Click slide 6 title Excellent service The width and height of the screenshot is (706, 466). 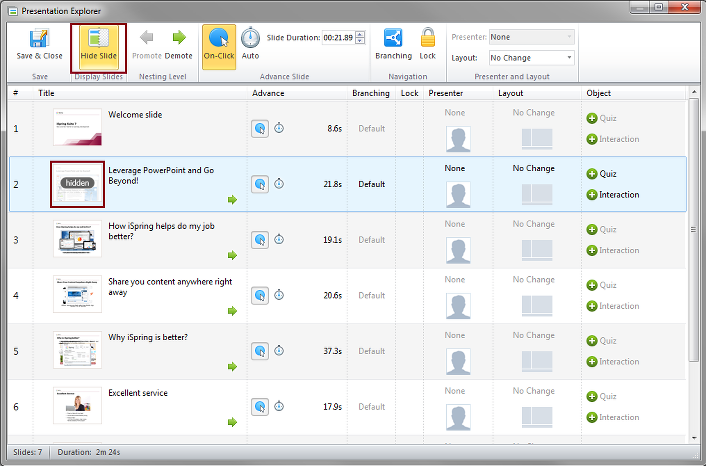click(x=138, y=393)
